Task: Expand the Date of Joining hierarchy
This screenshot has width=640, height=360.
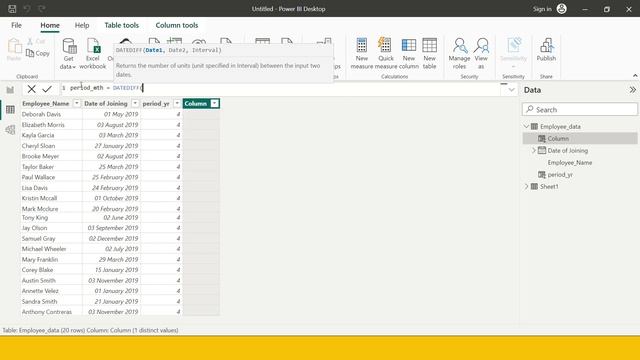Action: 533,151
